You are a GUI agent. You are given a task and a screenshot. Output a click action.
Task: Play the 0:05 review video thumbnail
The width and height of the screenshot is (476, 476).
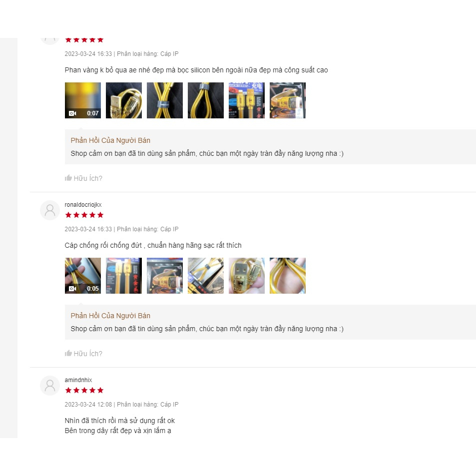click(x=83, y=276)
